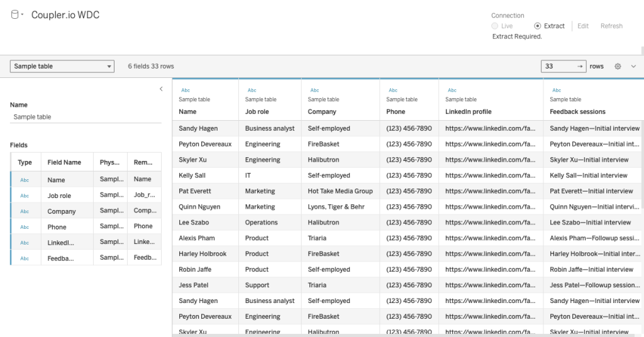Click the Alexis Pham name cell
This screenshot has width=644, height=337.
coord(197,238)
